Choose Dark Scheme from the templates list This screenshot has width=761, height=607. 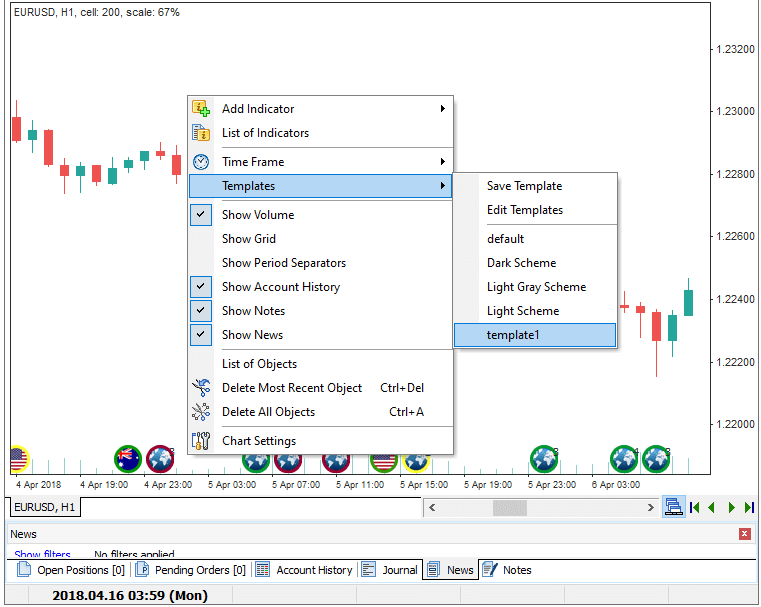(x=521, y=263)
